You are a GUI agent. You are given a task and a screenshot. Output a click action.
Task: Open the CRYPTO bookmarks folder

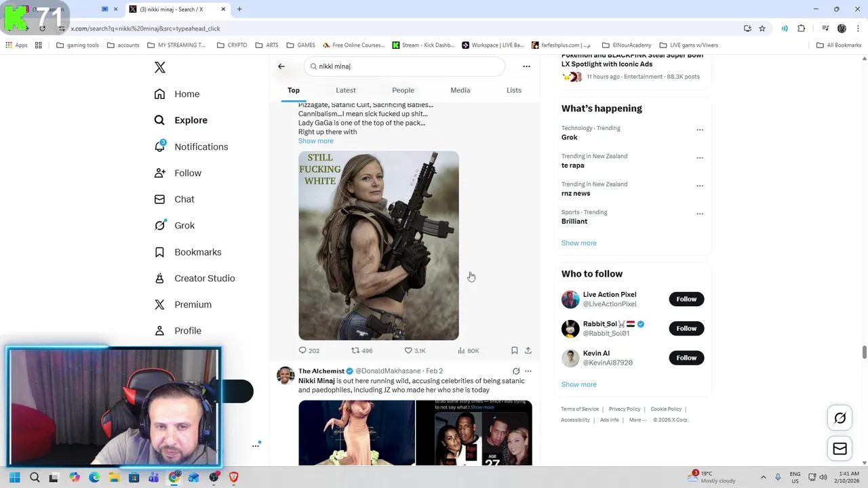coord(232,45)
